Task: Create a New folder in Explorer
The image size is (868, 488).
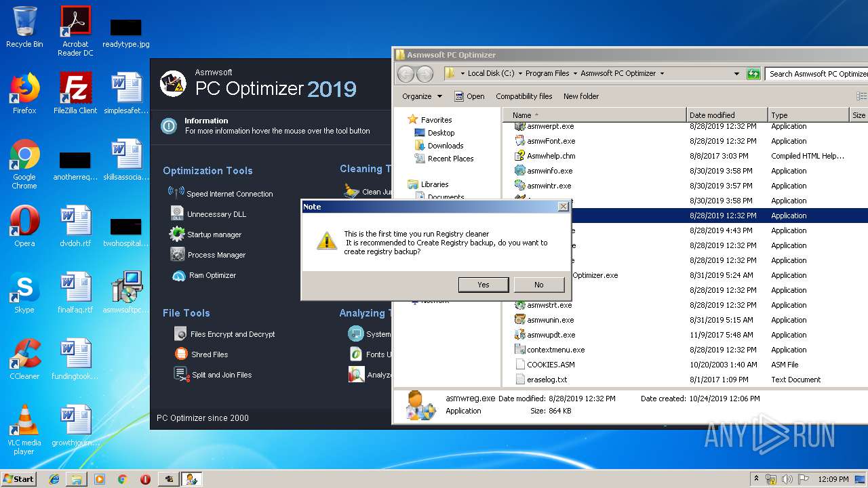Action: [x=581, y=96]
